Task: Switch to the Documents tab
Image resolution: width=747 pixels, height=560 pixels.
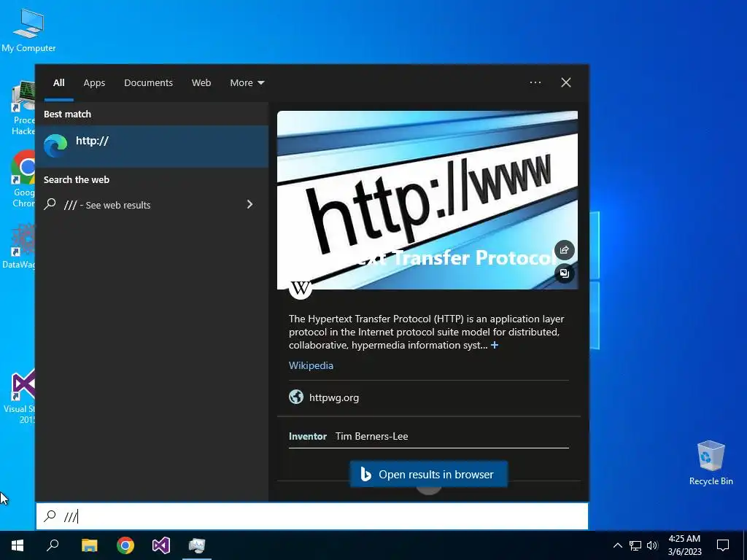Action: click(x=148, y=82)
